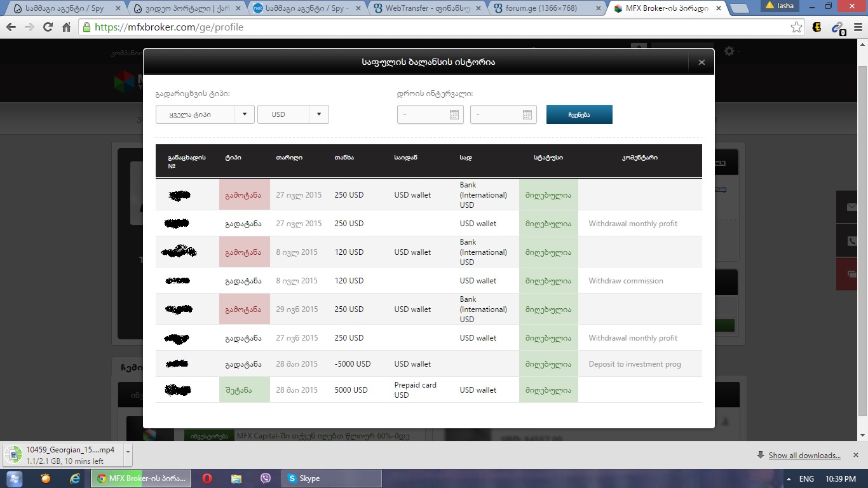Reload the current page
Viewport: 868px width, 488px height.
(x=48, y=27)
